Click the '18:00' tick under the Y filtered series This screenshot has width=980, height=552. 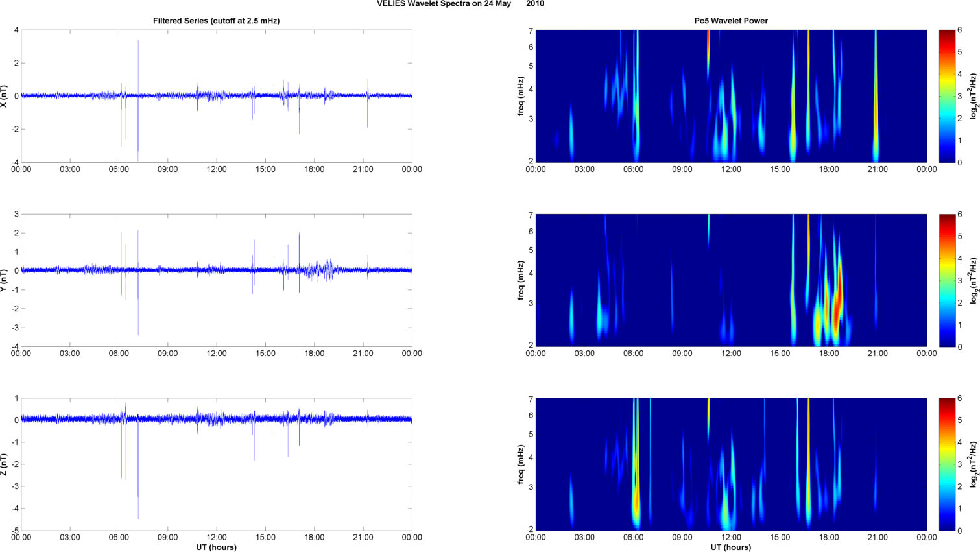(315, 354)
